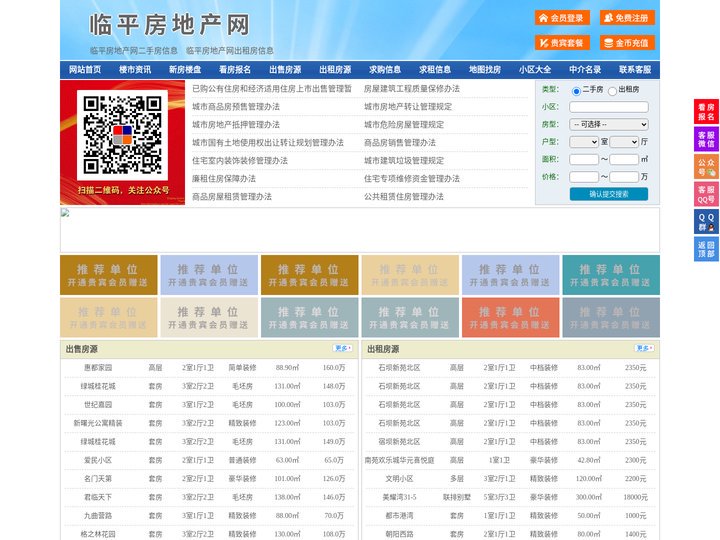
Task: Select the 二手房 radio button
Action: (576, 91)
